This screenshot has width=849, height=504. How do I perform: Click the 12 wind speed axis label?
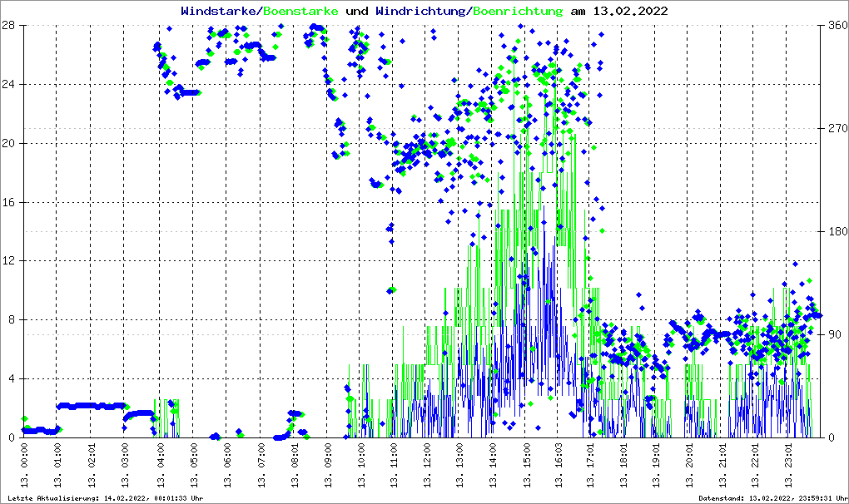(x=10, y=261)
